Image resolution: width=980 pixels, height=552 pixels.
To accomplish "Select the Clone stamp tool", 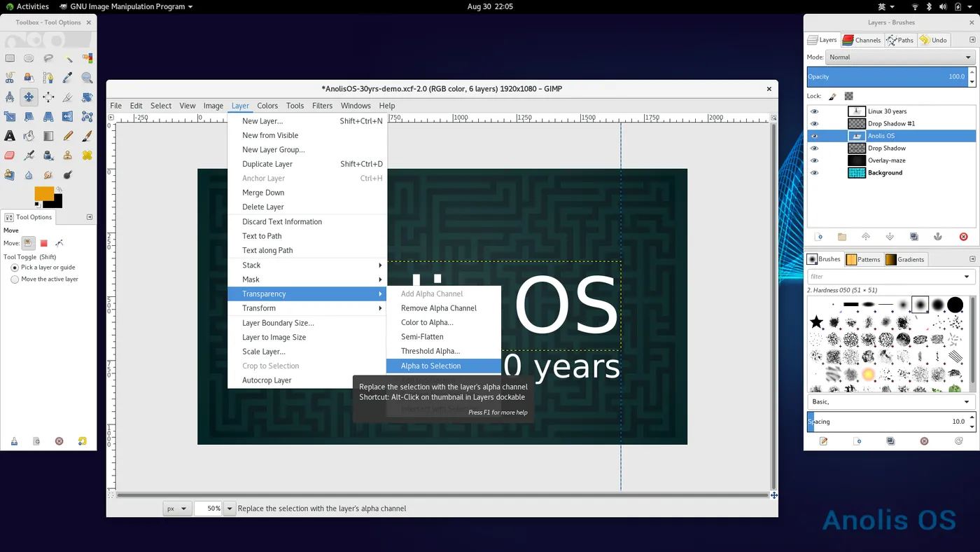I will click(x=68, y=156).
